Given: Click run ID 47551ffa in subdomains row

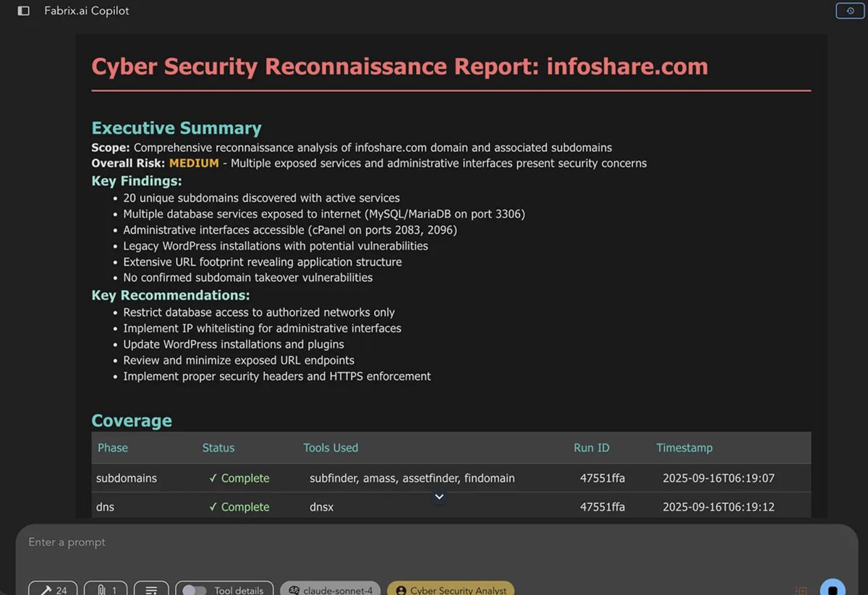Looking at the screenshot, I should (603, 478).
